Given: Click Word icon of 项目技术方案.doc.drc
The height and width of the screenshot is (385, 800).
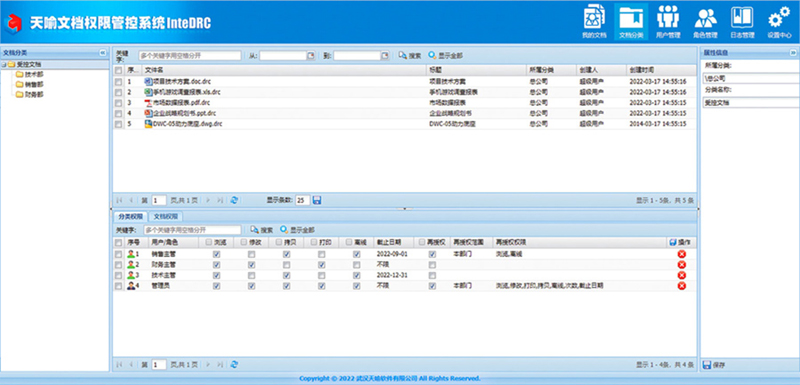Looking at the screenshot, I should [148, 81].
